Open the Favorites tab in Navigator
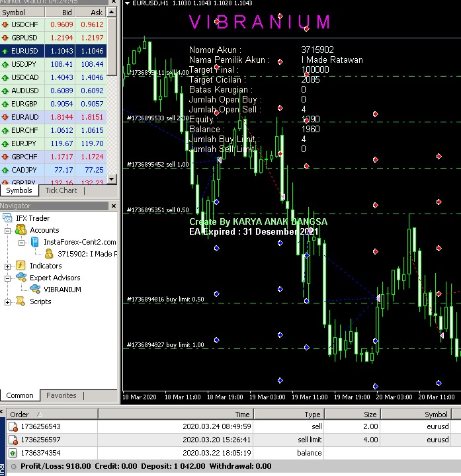Screen dimensions: 461x476 (61, 395)
